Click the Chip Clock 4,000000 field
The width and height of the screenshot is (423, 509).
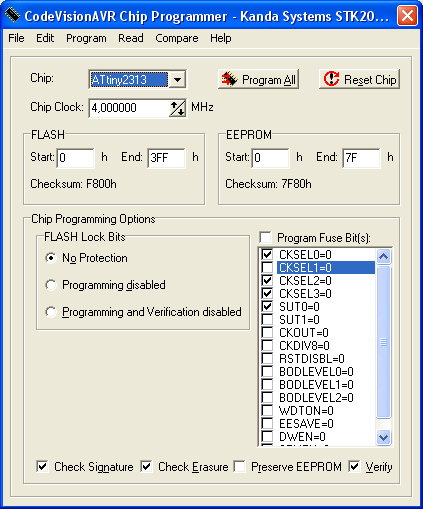click(129, 108)
